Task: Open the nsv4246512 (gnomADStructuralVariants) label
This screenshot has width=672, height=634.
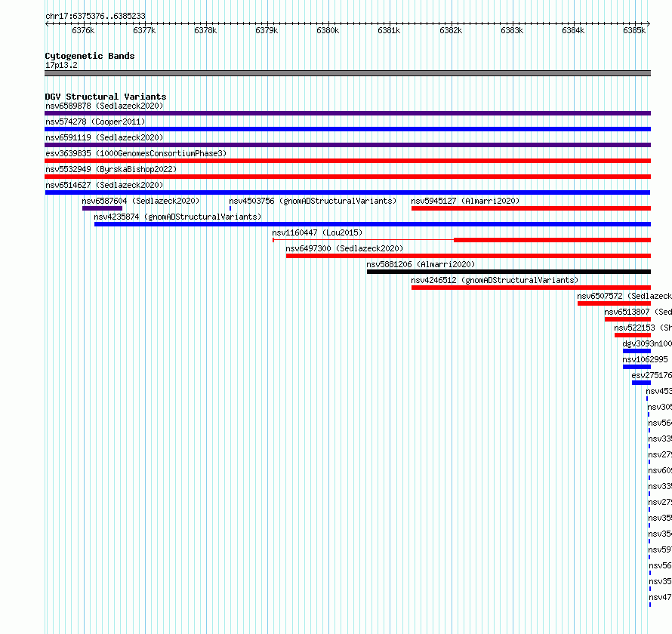Action: (495, 280)
